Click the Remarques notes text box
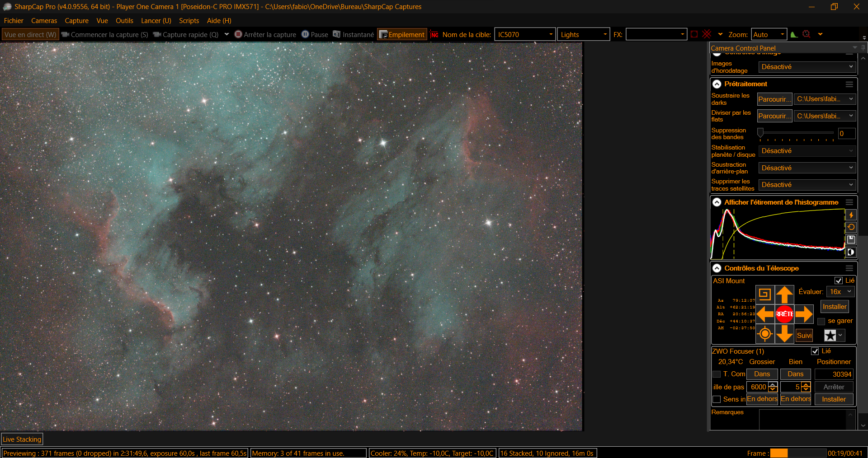Screen dimensions: 868x458 tap(803, 419)
